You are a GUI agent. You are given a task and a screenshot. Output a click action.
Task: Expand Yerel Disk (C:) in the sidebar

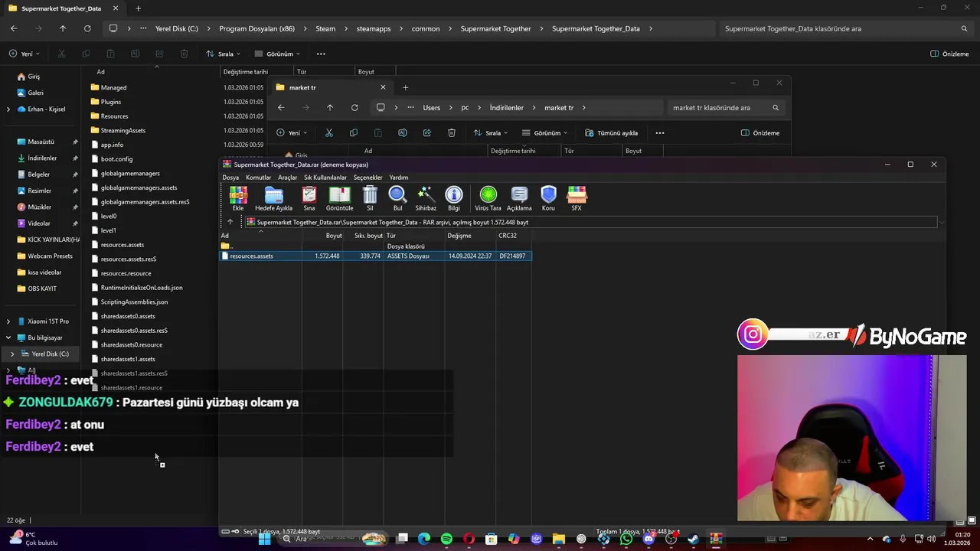click(12, 354)
